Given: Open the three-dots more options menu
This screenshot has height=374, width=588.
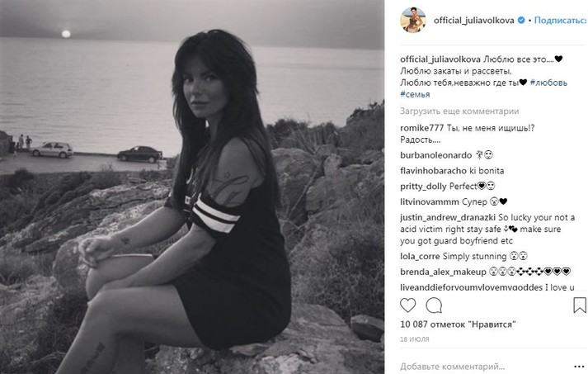Looking at the screenshot, I should (x=579, y=367).
